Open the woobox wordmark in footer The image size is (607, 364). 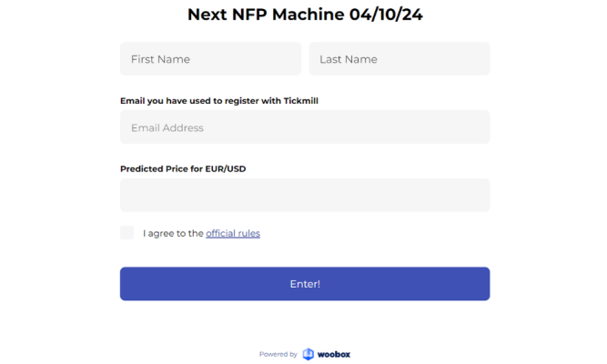click(334, 354)
